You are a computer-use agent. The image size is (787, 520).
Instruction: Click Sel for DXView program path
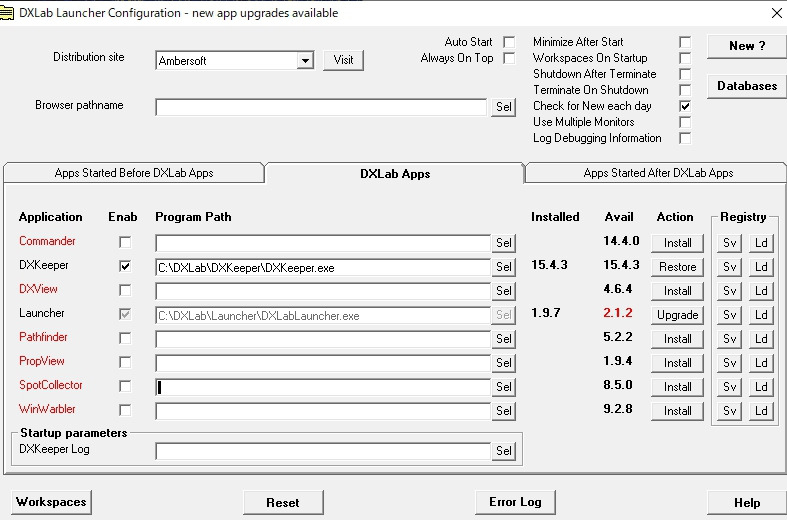tap(503, 291)
